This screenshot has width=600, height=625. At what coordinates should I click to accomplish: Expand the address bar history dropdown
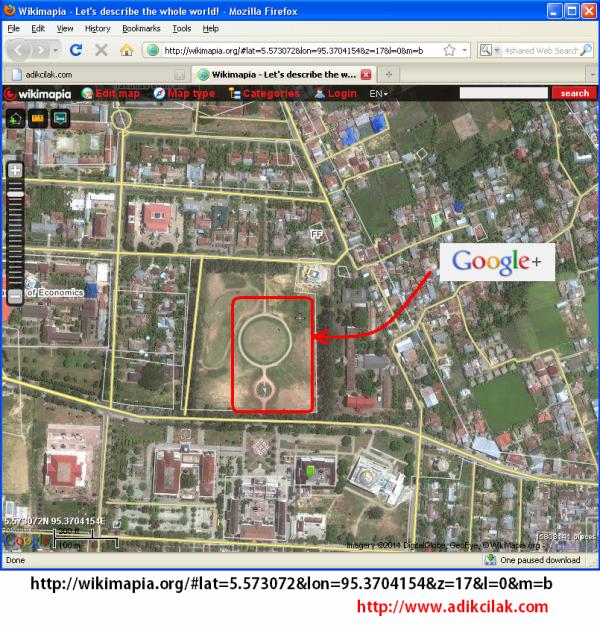(x=464, y=51)
